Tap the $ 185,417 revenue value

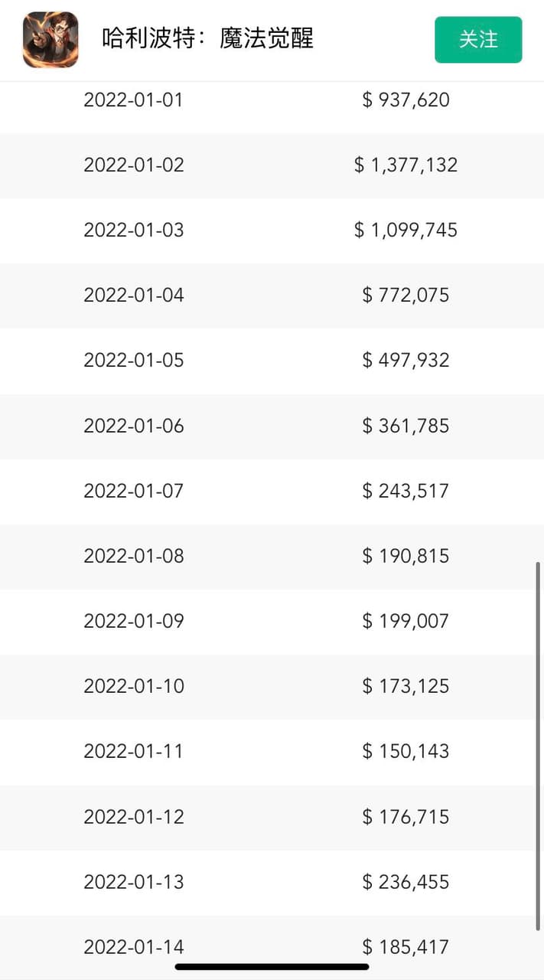pyautogui.click(x=406, y=947)
